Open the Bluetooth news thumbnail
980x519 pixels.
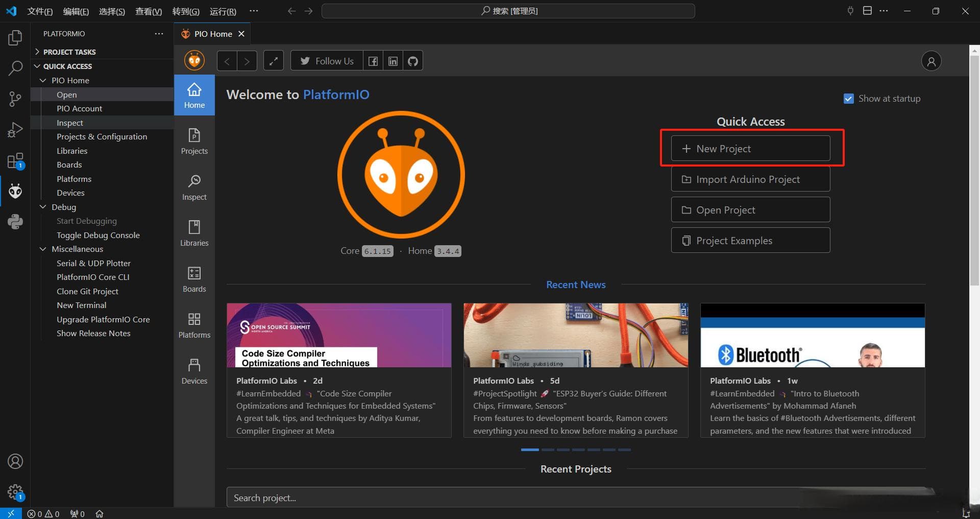tap(813, 335)
